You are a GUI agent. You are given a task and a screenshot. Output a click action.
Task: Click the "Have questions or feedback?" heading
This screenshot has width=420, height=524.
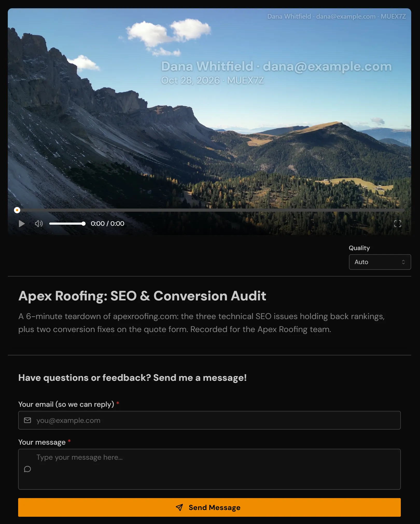click(132, 378)
